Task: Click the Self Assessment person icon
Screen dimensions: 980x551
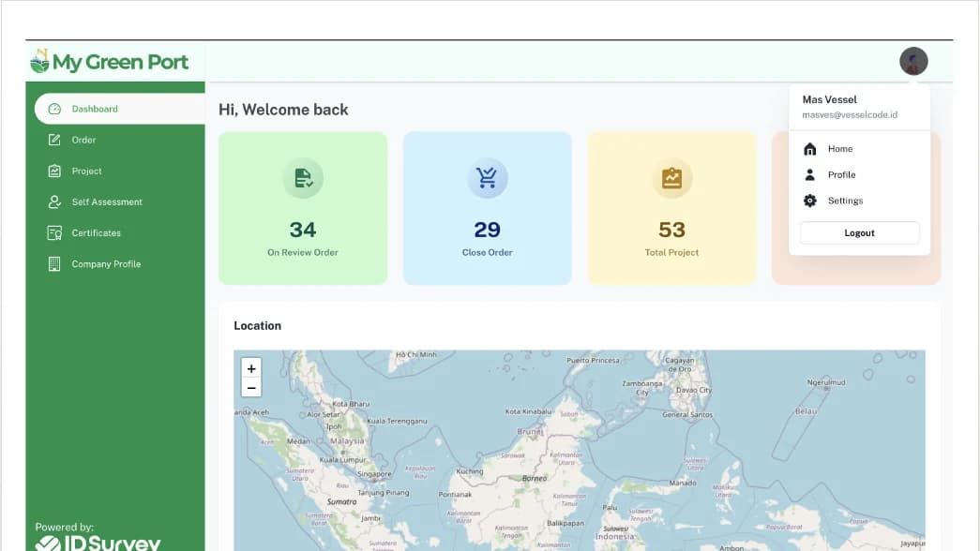Action: (x=54, y=201)
